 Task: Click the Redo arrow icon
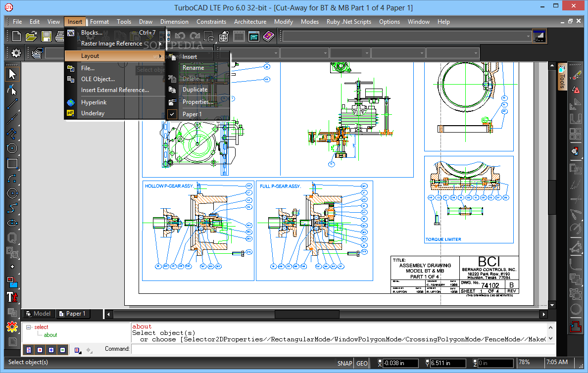click(195, 36)
